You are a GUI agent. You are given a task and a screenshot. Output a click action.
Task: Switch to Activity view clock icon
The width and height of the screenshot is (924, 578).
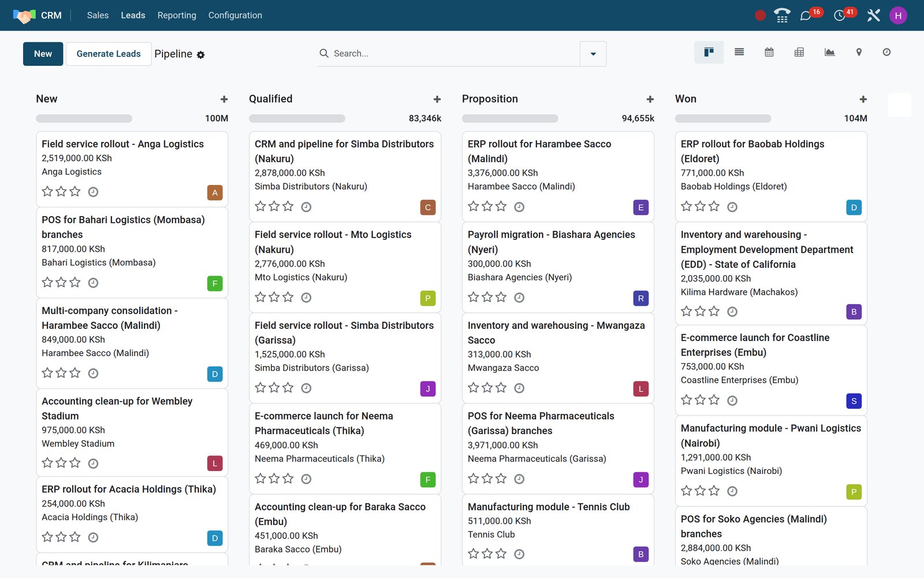click(886, 53)
